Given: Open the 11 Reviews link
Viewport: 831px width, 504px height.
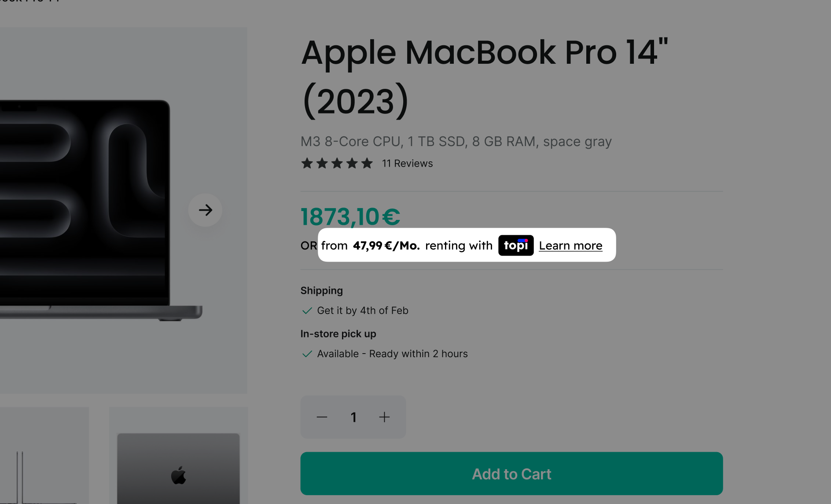Looking at the screenshot, I should (407, 164).
